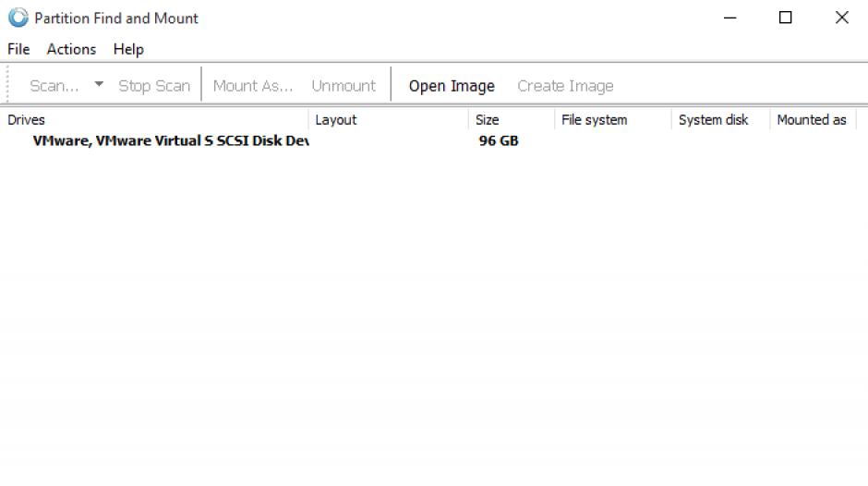Open the Actions menu
868x486 pixels.
71,49
